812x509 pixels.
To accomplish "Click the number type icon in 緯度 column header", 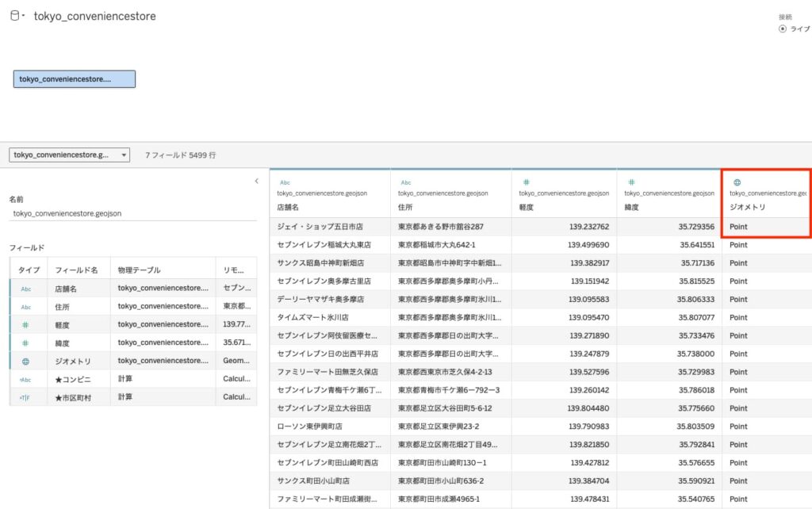I will pyautogui.click(x=631, y=182).
